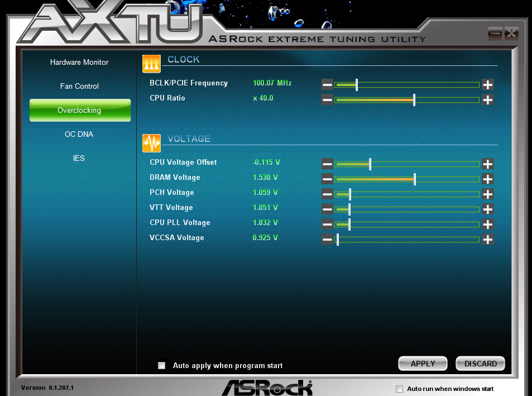Enable Auto run when windows start
This screenshot has width=532, height=396.
point(399,389)
